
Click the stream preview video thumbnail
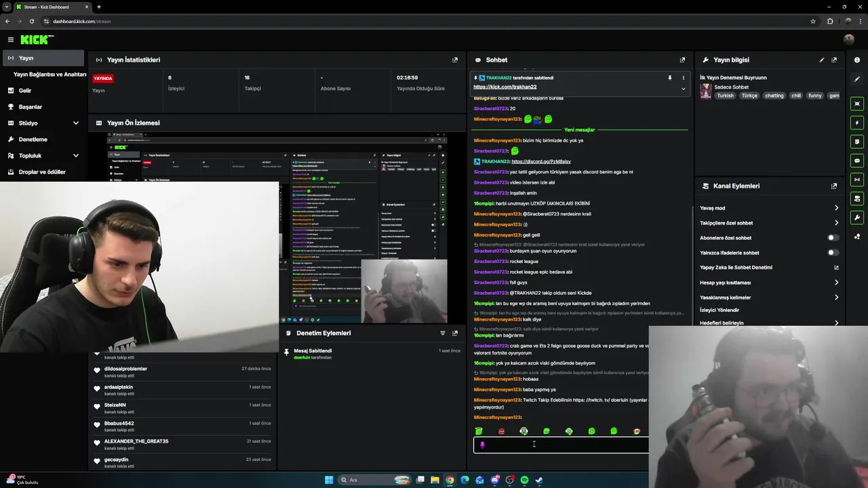click(x=277, y=228)
